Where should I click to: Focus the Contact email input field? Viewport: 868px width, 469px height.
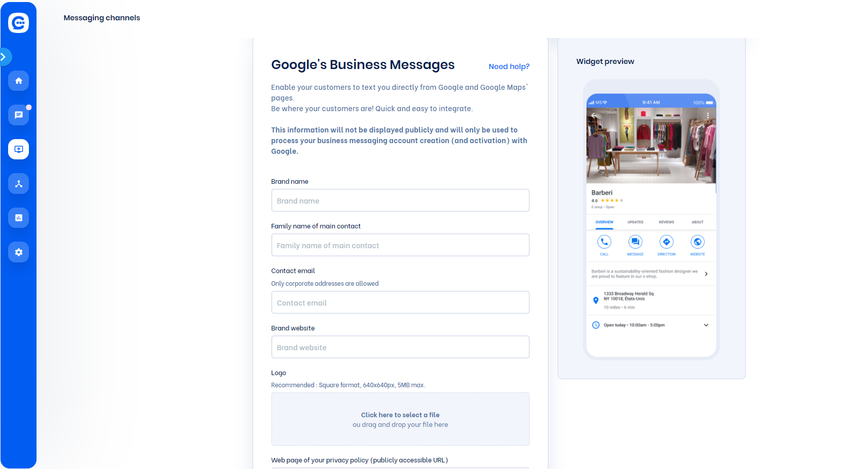400,303
